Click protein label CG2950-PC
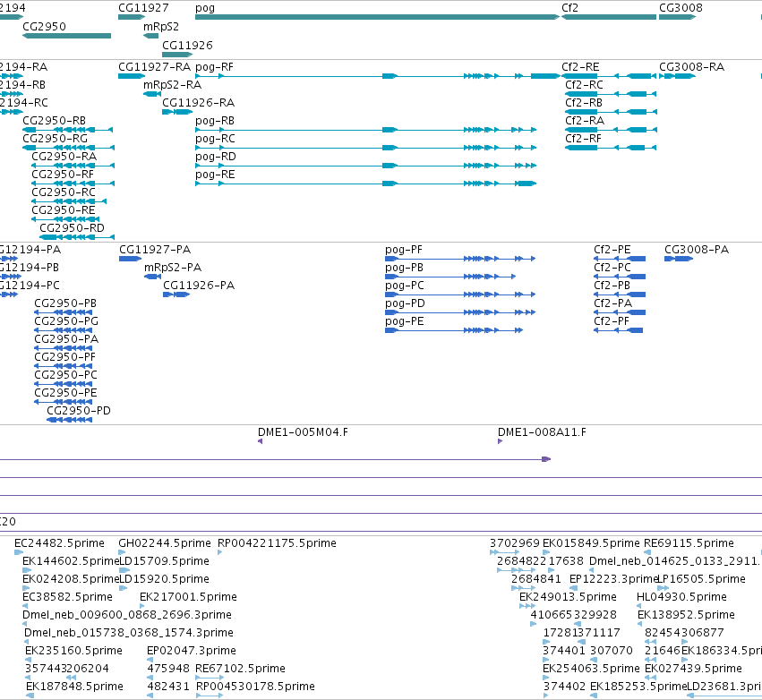Screen dimensions: 762x700 coord(65,375)
